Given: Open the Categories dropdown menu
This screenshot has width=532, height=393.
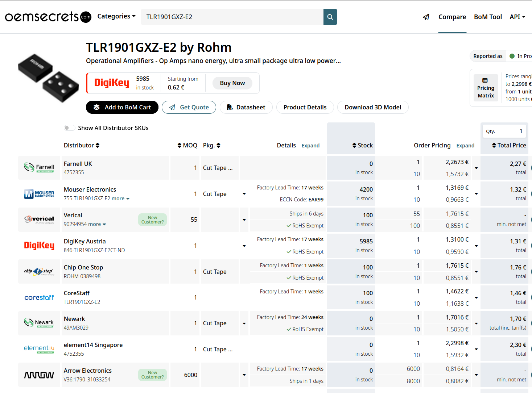Looking at the screenshot, I should (116, 16).
